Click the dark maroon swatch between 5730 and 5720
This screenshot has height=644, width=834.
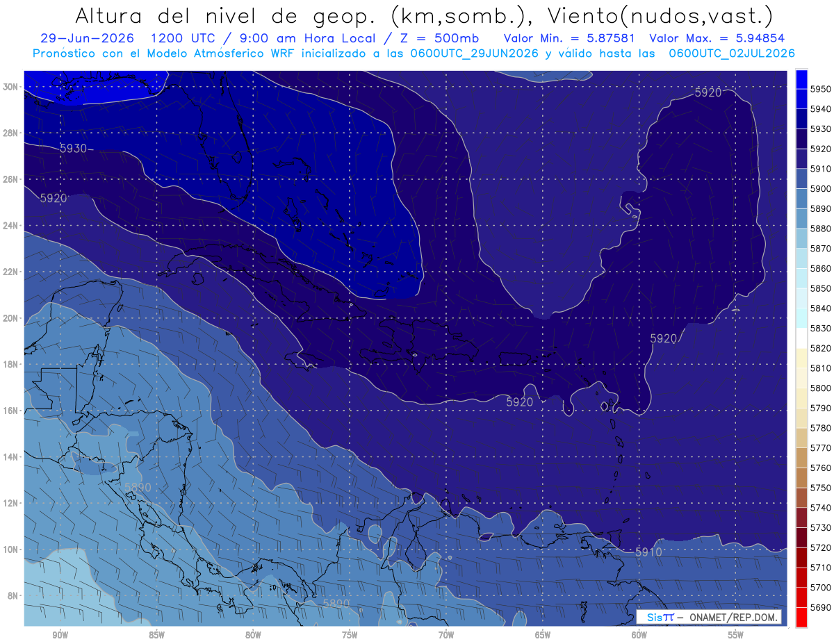pyautogui.click(x=801, y=538)
